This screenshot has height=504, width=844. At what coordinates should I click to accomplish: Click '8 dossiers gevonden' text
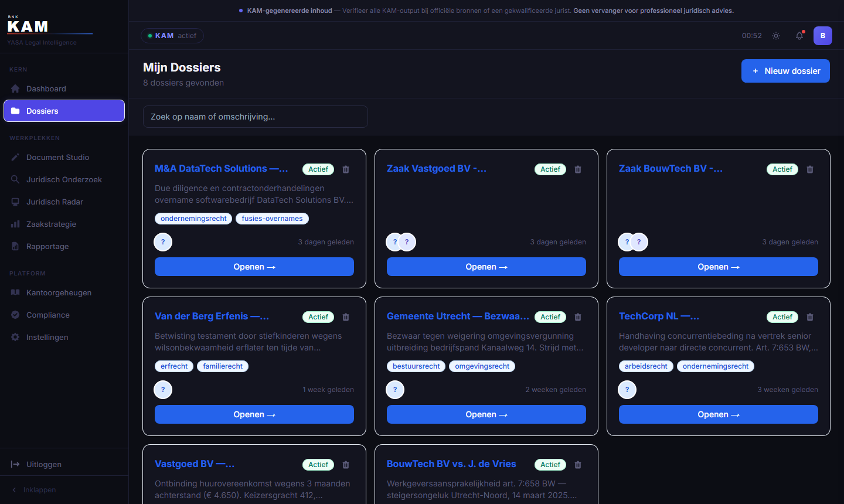(x=183, y=83)
